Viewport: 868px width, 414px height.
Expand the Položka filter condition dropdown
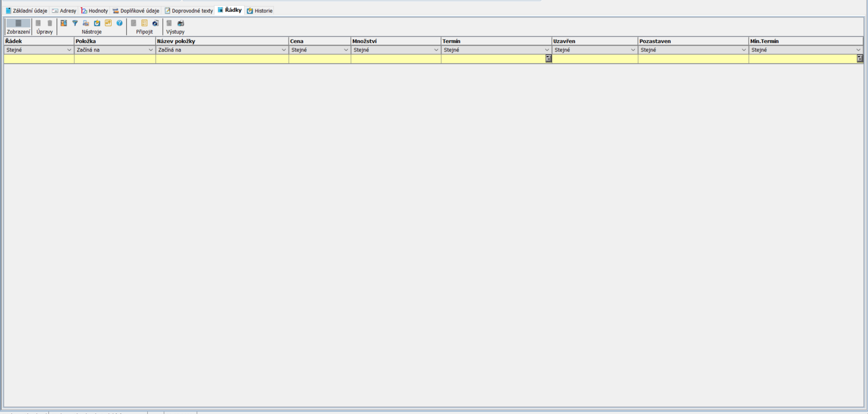click(150, 50)
